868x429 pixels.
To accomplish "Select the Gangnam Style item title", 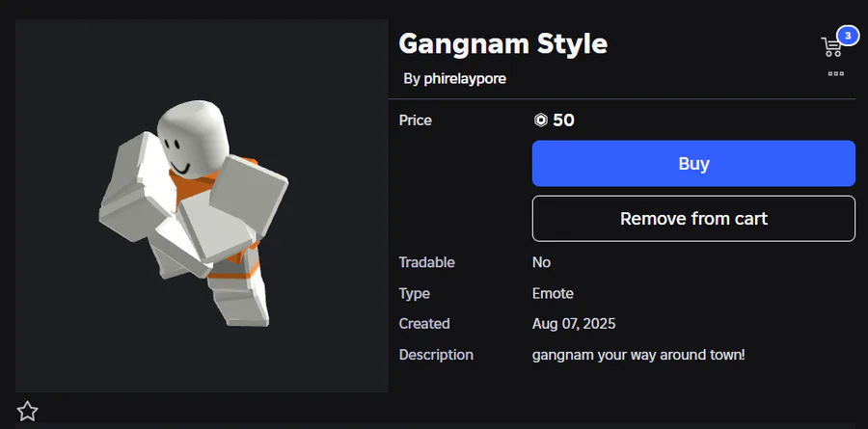I will tap(502, 43).
